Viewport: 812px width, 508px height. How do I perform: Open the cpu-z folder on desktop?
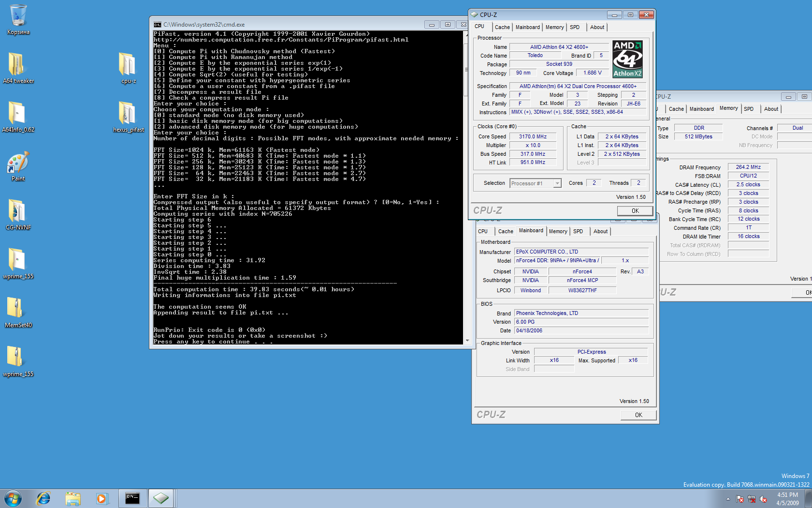point(129,68)
